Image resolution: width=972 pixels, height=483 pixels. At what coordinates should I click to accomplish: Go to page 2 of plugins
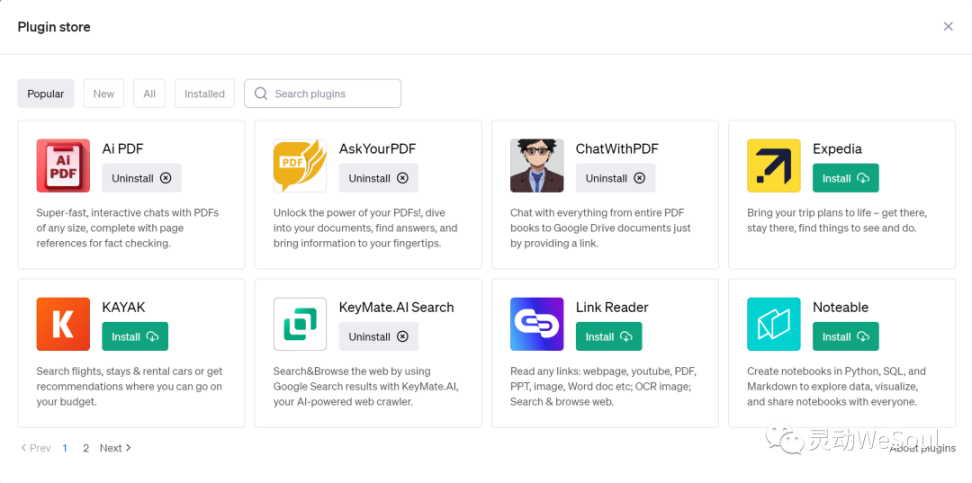click(x=86, y=448)
